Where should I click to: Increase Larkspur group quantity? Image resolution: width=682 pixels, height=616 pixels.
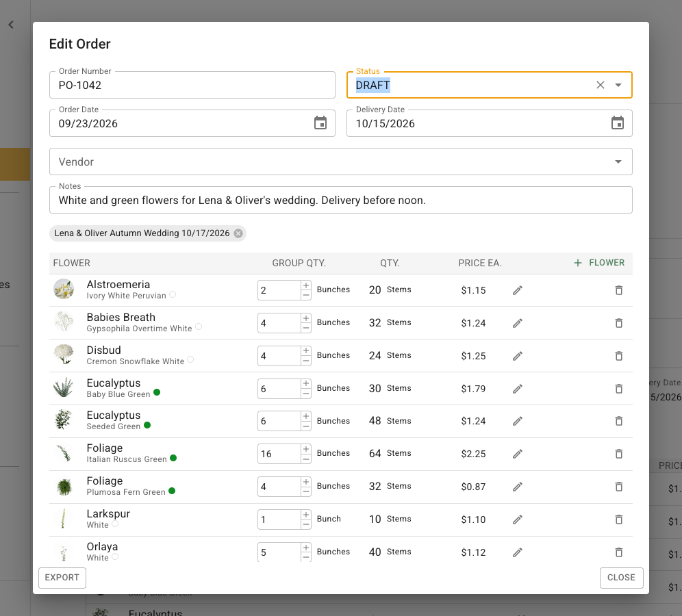click(x=306, y=515)
